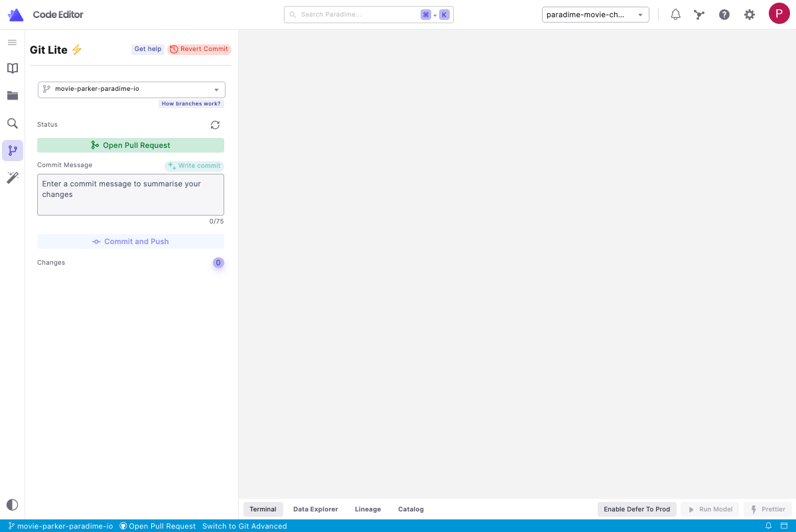Open the hamburger menu in sidebar
Image resolution: width=796 pixels, height=532 pixels.
(x=12, y=42)
